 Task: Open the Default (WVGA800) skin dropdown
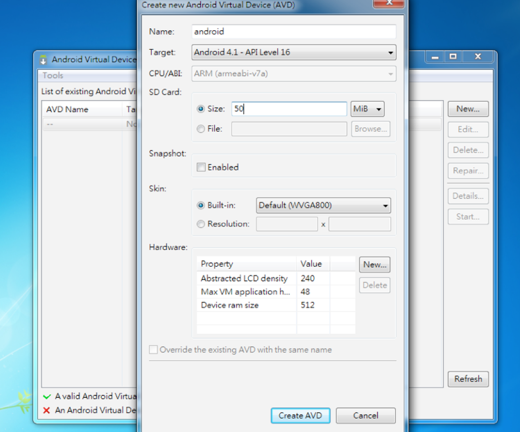point(323,205)
